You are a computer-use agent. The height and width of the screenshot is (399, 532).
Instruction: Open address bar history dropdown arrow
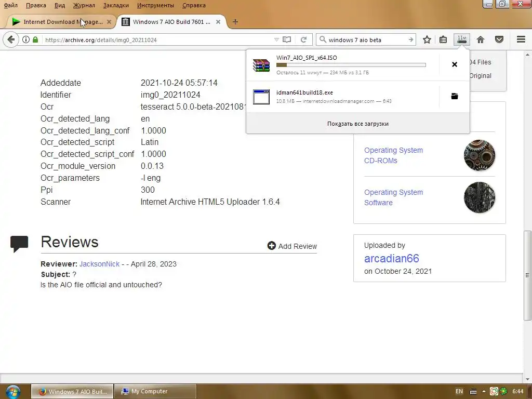(x=276, y=39)
